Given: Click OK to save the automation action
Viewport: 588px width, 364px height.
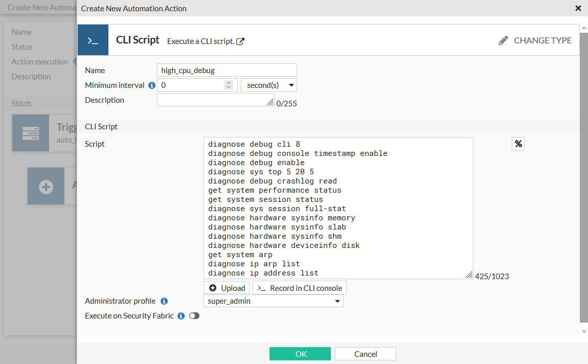Looking at the screenshot, I should point(300,354).
